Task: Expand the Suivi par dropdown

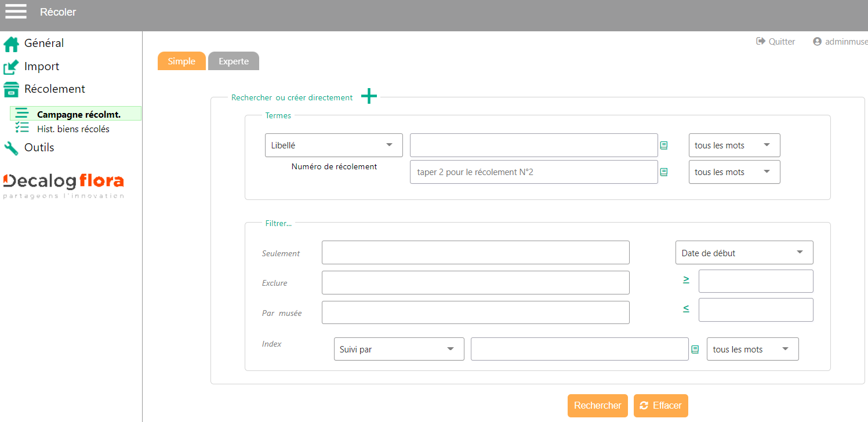Action: tap(398, 350)
